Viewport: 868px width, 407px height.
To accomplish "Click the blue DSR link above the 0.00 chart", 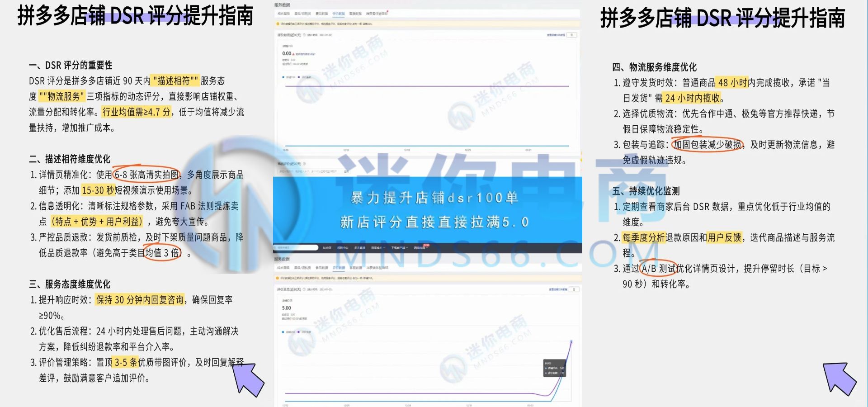I will tap(556, 35).
